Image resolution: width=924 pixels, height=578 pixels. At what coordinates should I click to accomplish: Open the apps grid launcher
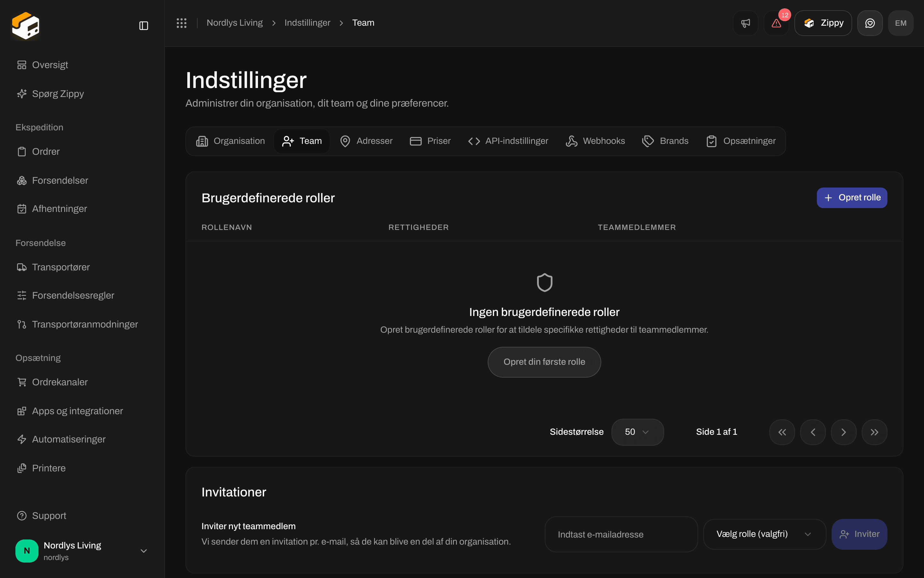click(181, 23)
